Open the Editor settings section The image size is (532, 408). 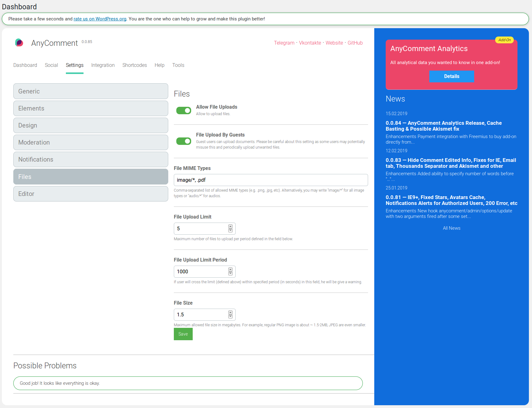91,194
